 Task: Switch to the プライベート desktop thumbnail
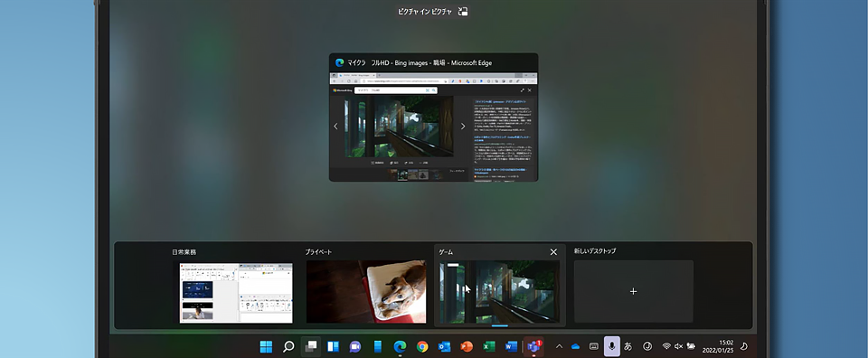tap(366, 292)
